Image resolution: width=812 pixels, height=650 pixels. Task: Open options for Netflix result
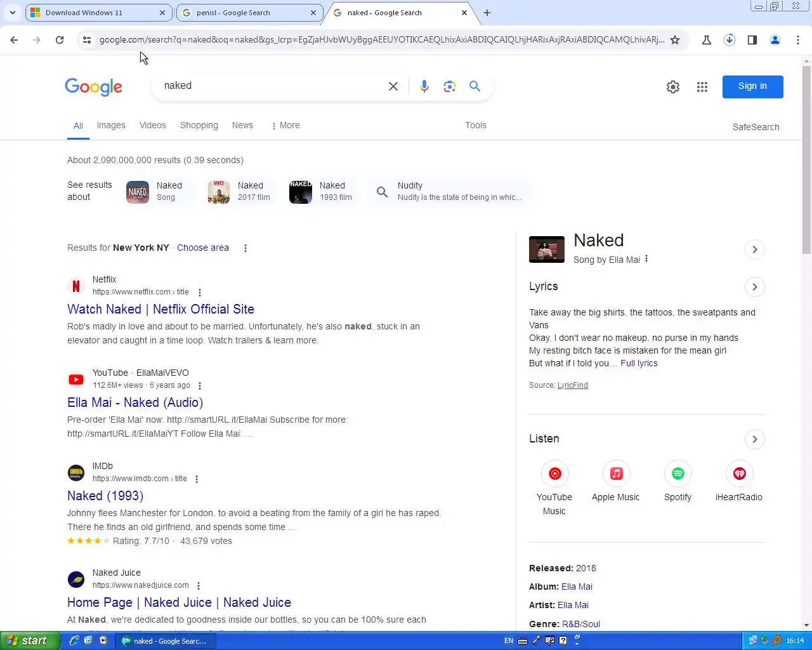pos(200,293)
